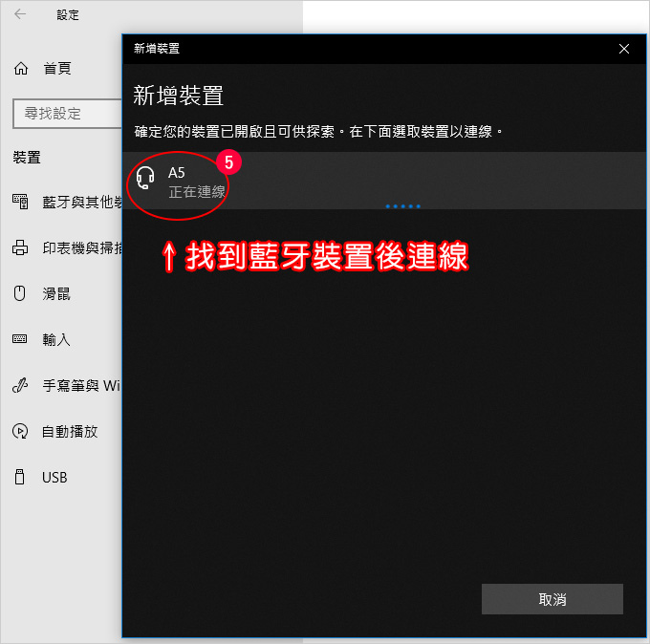Screen dimensions: 650x644
Task: Click the autoplay icon next to 自動播放
Action: point(20,431)
